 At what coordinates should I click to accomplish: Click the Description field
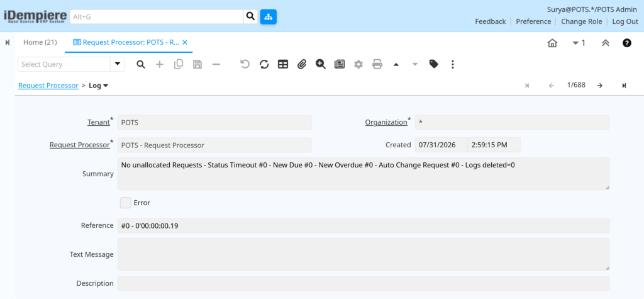coord(364,283)
